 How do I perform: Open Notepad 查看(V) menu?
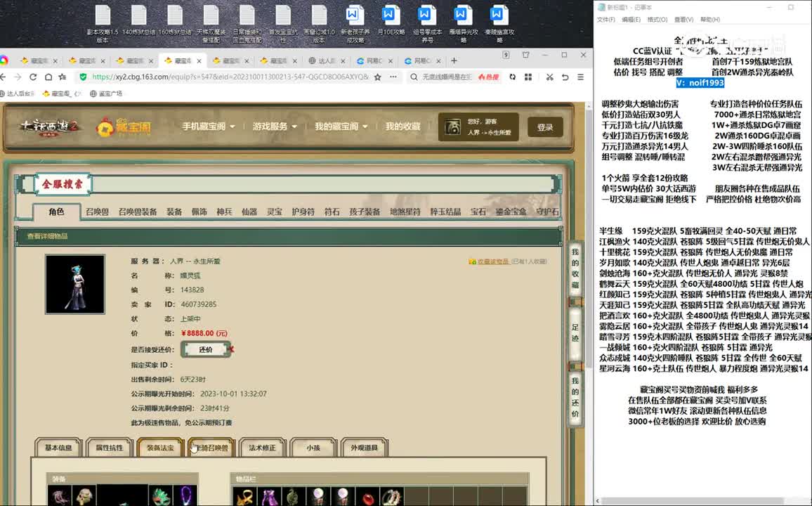coord(683,20)
